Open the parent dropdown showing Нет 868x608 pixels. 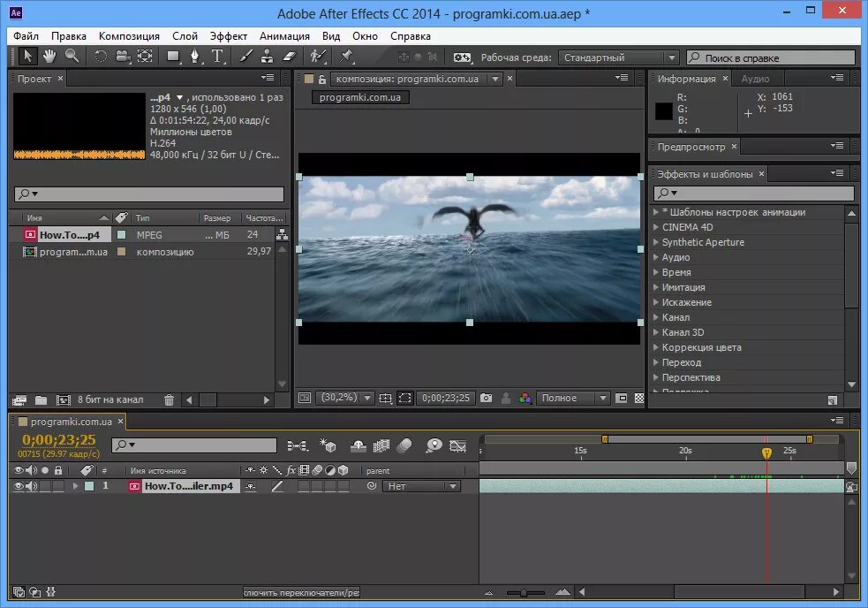click(x=420, y=486)
